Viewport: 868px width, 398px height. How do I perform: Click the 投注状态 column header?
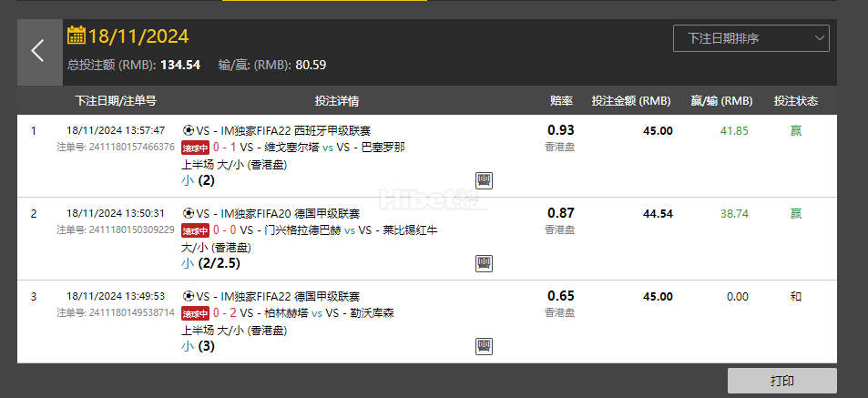click(795, 101)
